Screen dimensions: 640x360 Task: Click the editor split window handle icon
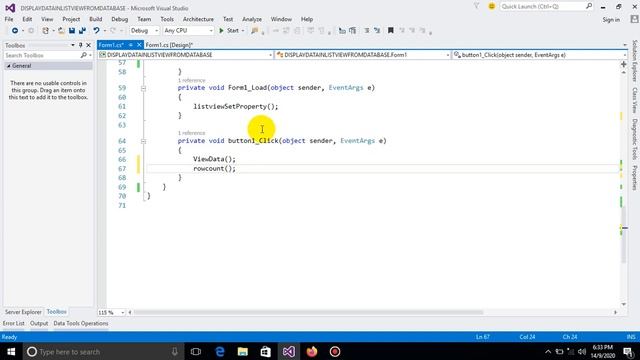(624, 64)
